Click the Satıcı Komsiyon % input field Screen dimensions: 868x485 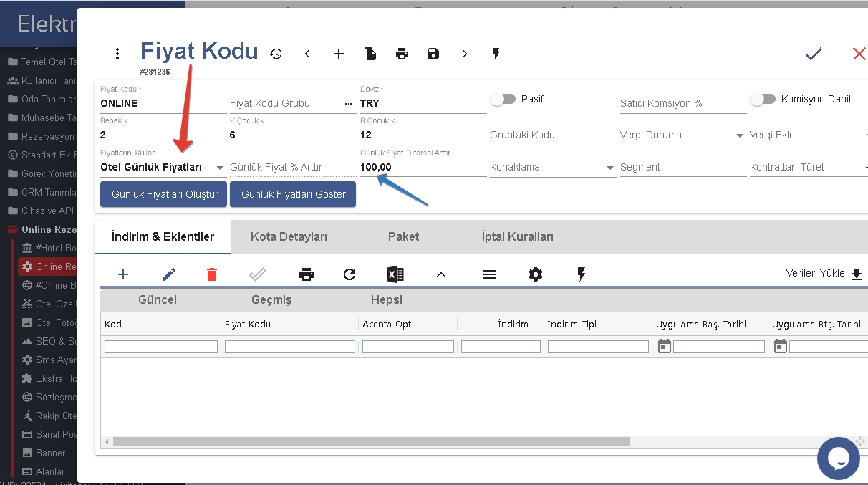(x=683, y=104)
